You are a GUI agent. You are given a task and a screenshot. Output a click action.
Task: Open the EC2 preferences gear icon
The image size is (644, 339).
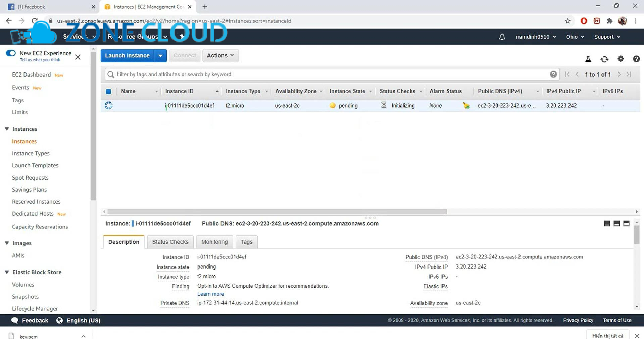(x=621, y=59)
